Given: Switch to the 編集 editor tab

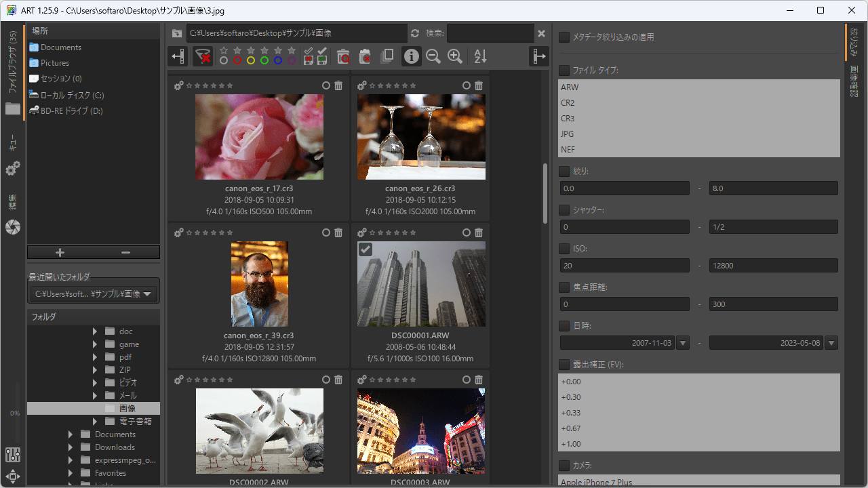Looking at the screenshot, I should (12, 202).
